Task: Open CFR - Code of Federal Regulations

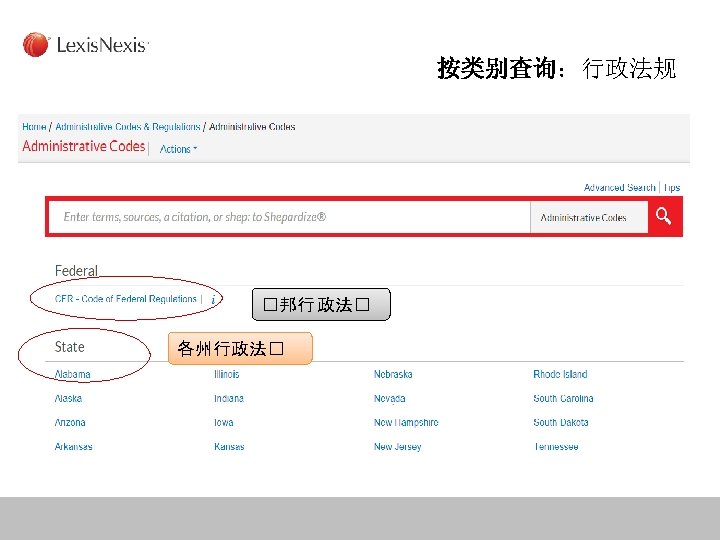Action: tap(125, 299)
